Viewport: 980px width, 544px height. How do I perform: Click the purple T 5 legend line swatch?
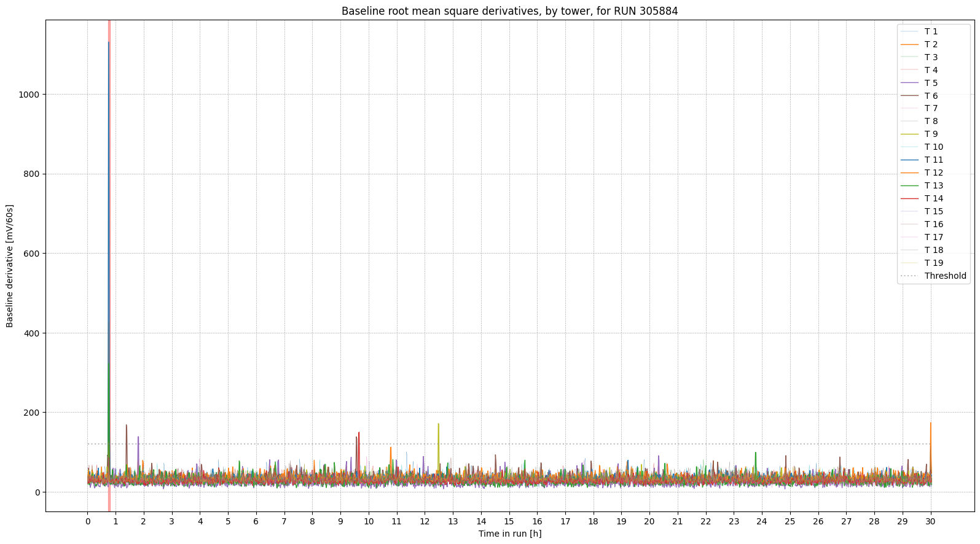(909, 83)
